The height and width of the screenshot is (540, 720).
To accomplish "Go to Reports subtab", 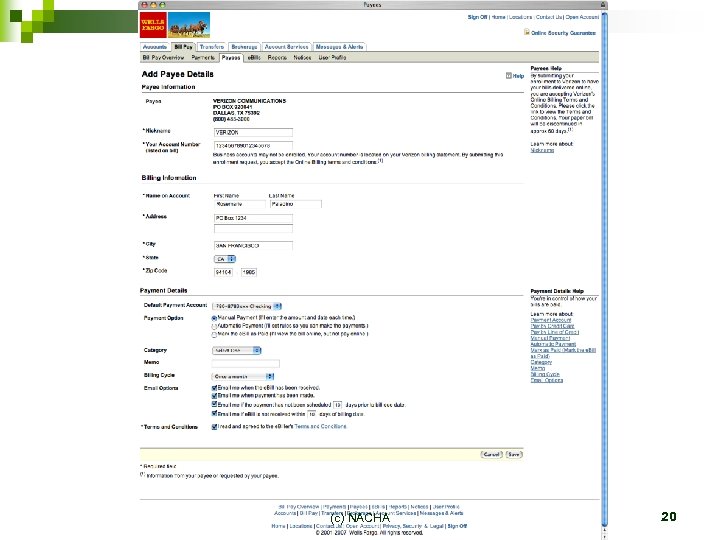I will (277, 58).
